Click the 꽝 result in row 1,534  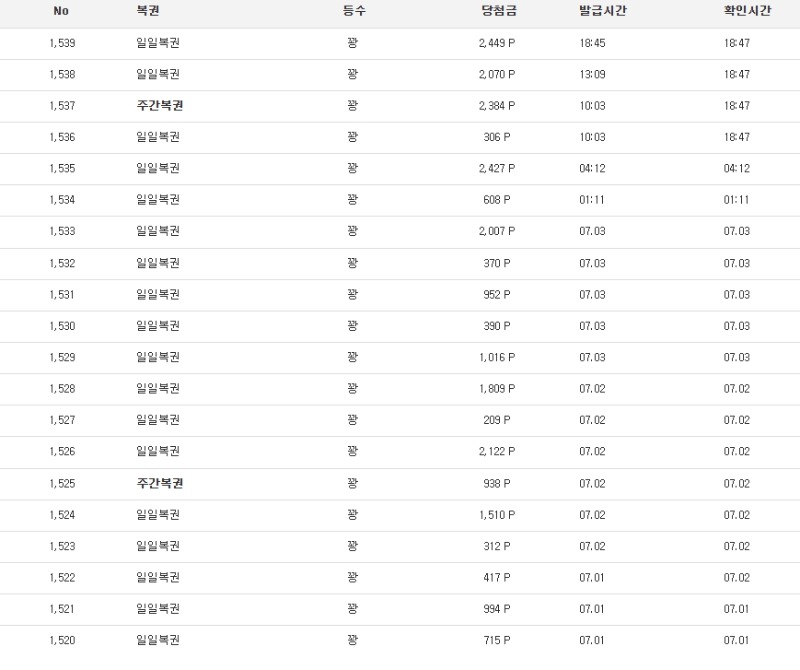coord(353,200)
